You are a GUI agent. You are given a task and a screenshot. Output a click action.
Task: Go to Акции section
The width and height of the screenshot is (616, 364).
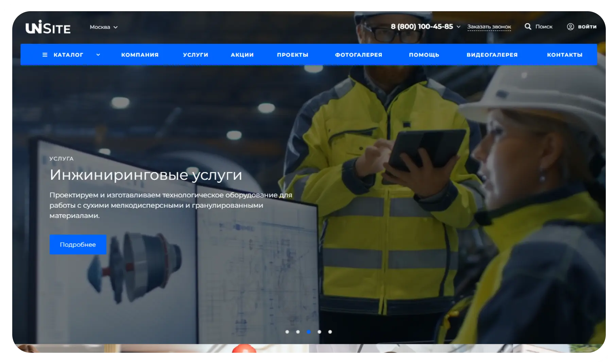point(242,55)
